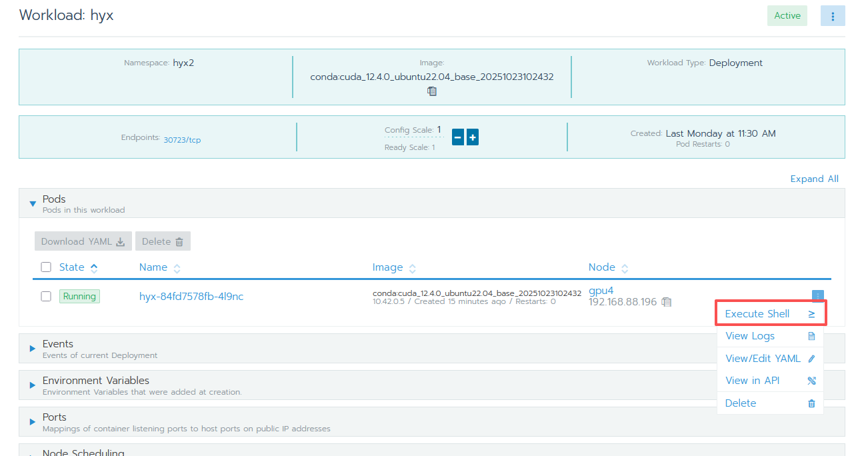Image resolution: width=868 pixels, height=456 pixels.
Task: Click the Expand All link
Action: tap(814, 179)
